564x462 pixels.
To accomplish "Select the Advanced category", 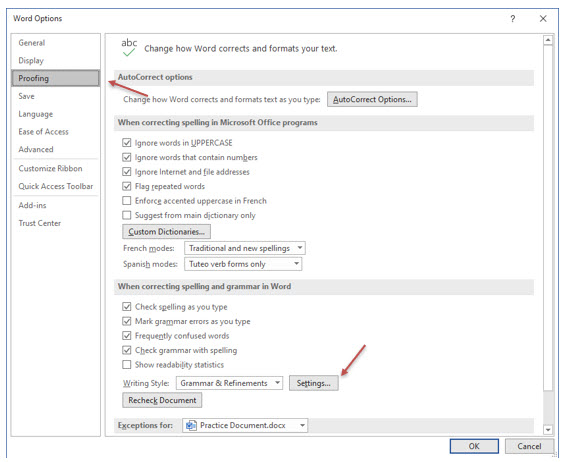I will tap(36, 149).
